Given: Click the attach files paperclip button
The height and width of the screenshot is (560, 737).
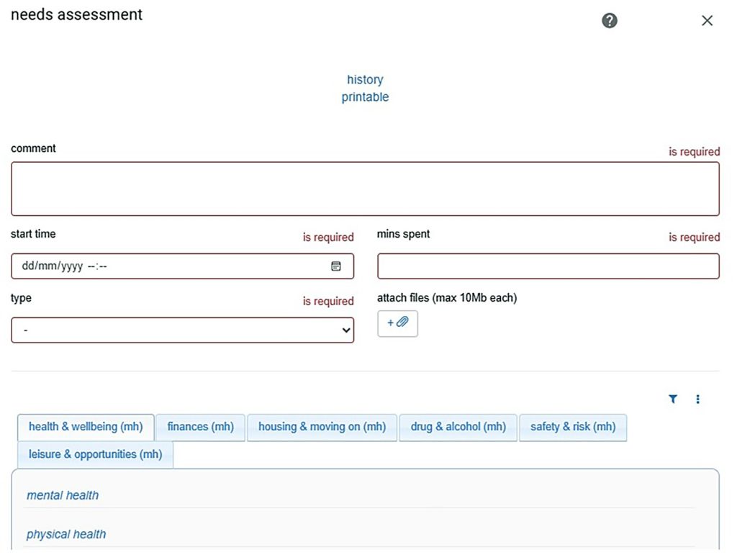Looking at the screenshot, I should (397, 323).
